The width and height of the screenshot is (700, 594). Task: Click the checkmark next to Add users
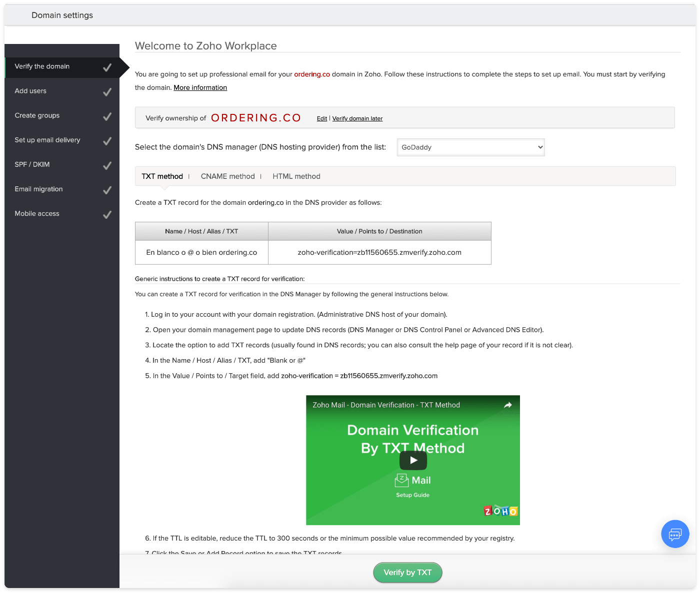[x=107, y=92]
